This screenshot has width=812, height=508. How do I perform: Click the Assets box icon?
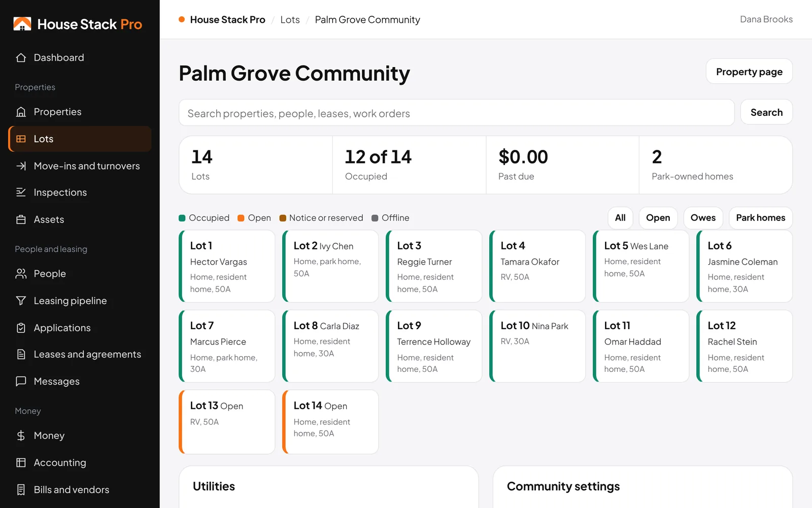[21, 219]
